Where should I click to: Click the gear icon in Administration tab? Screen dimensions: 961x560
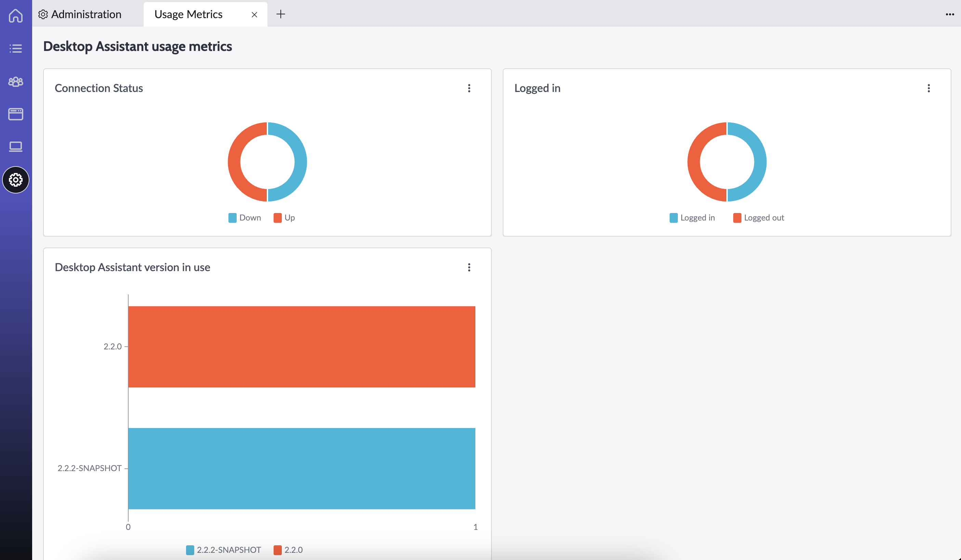pyautogui.click(x=43, y=14)
